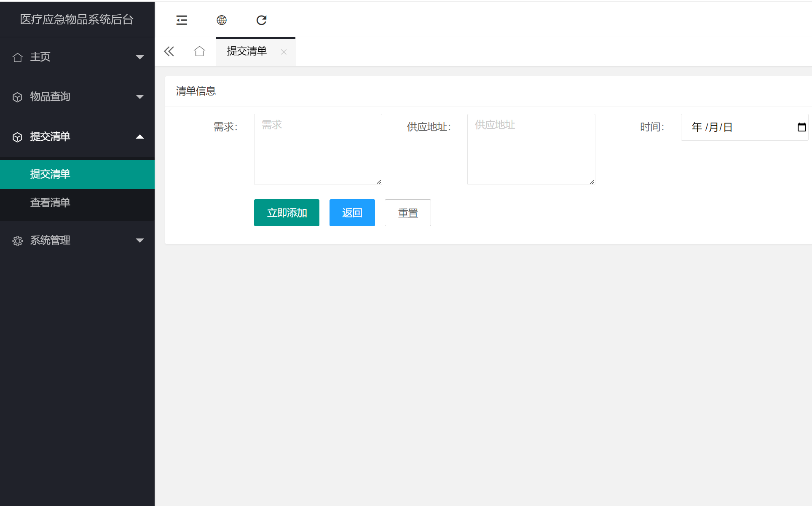Open the globe language icon
812x506 pixels.
click(221, 20)
